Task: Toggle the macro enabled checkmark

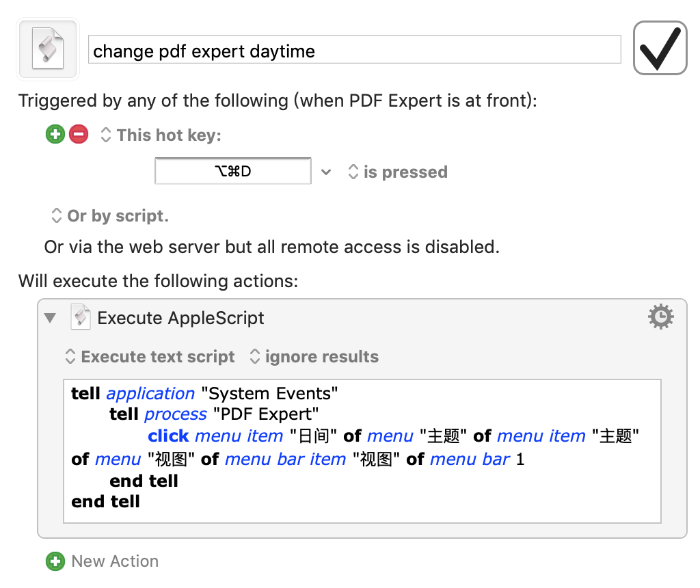Action: click(x=660, y=48)
